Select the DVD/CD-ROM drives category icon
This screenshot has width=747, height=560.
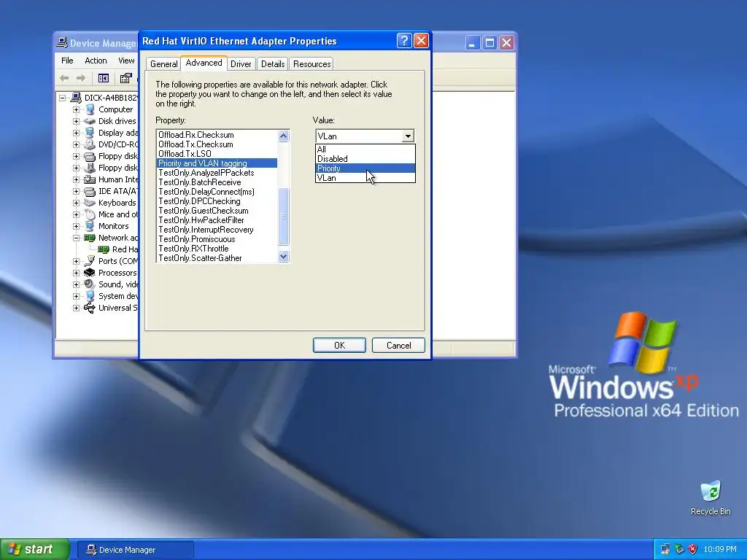tap(90, 144)
